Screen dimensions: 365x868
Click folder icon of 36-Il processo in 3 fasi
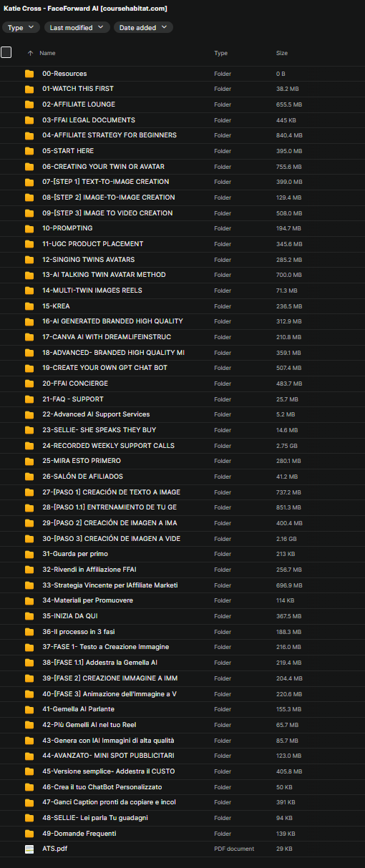(29, 632)
